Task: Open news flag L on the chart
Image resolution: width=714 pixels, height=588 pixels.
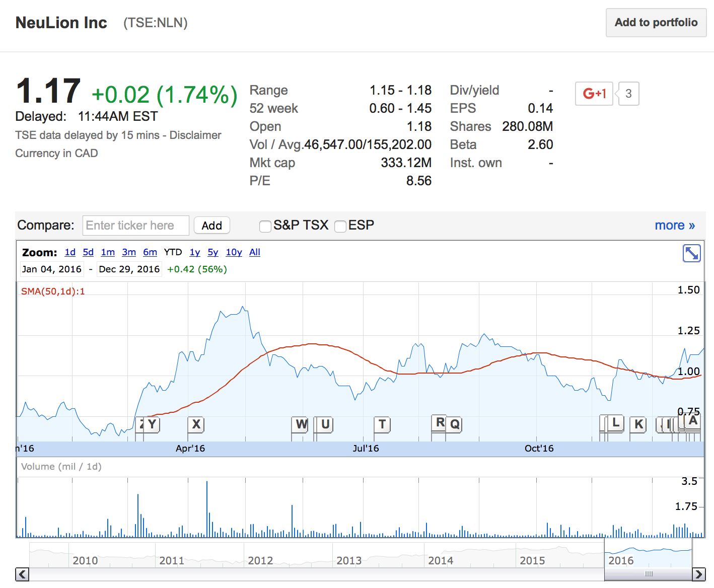Action: click(x=615, y=423)
